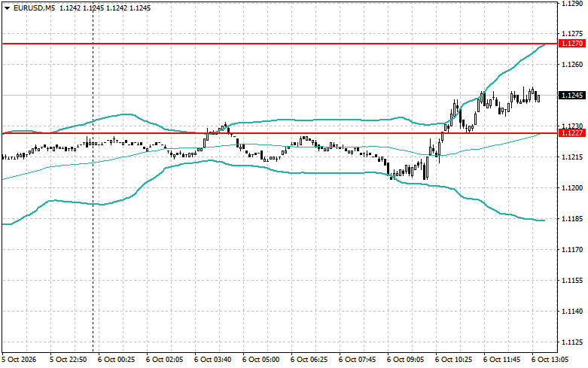Click the 6 Oct 11:45 time label

(501, 360)
